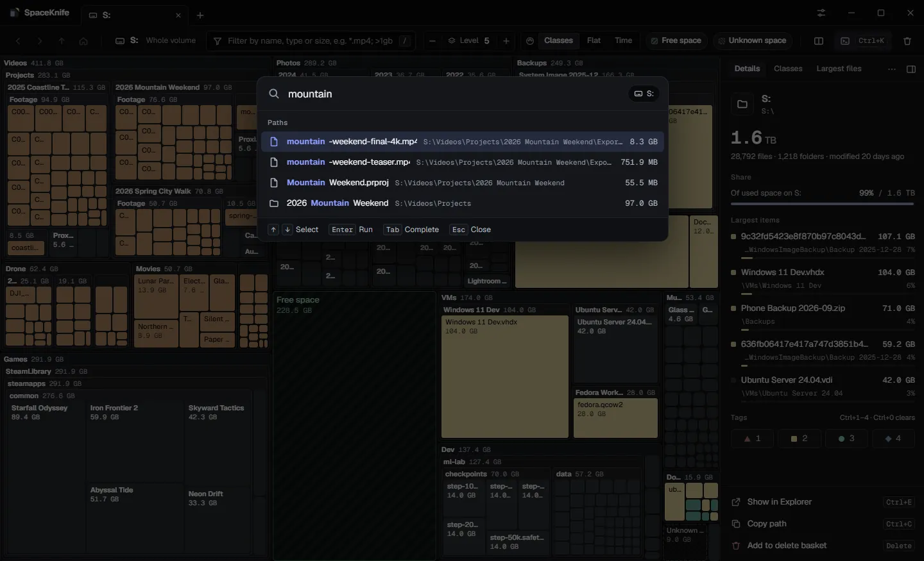Open the delete basket trash icon in the toolbar

907,41
